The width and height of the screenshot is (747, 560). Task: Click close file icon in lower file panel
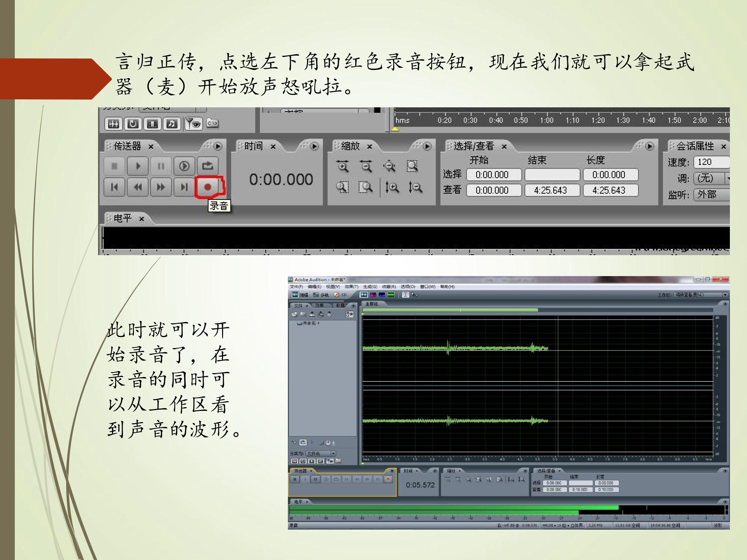coord(303,314)
